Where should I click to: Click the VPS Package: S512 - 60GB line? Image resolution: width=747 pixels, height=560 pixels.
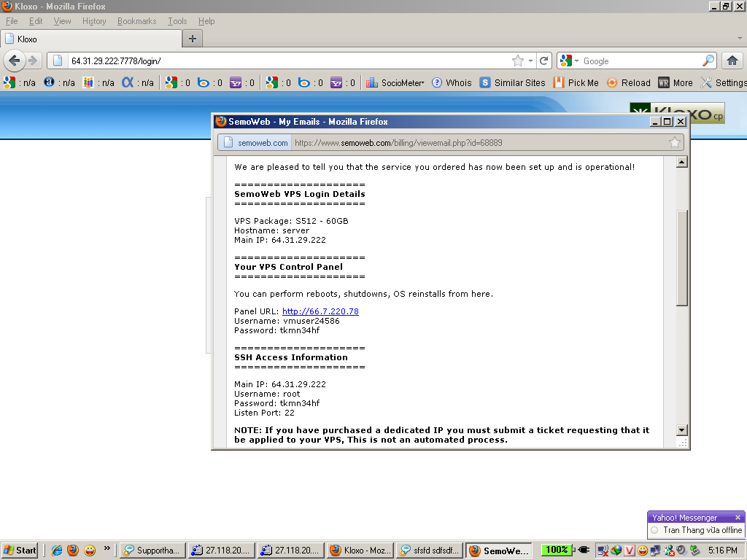(291, 221)
